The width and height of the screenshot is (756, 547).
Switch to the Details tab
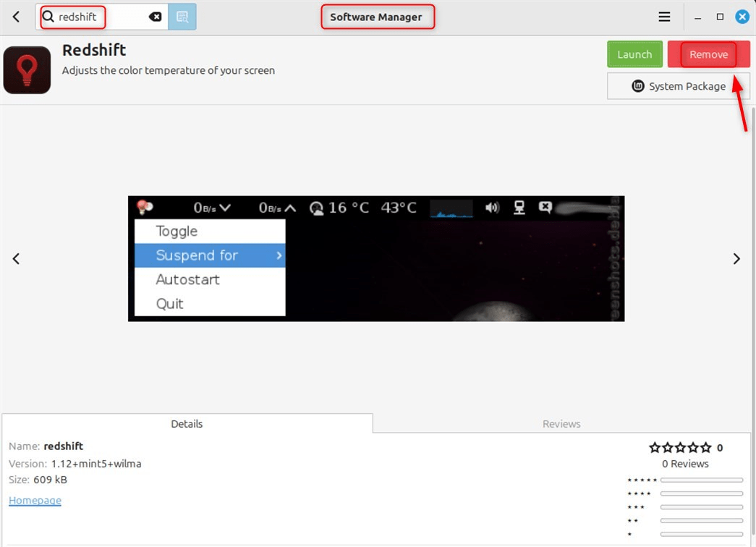(187, 423)
